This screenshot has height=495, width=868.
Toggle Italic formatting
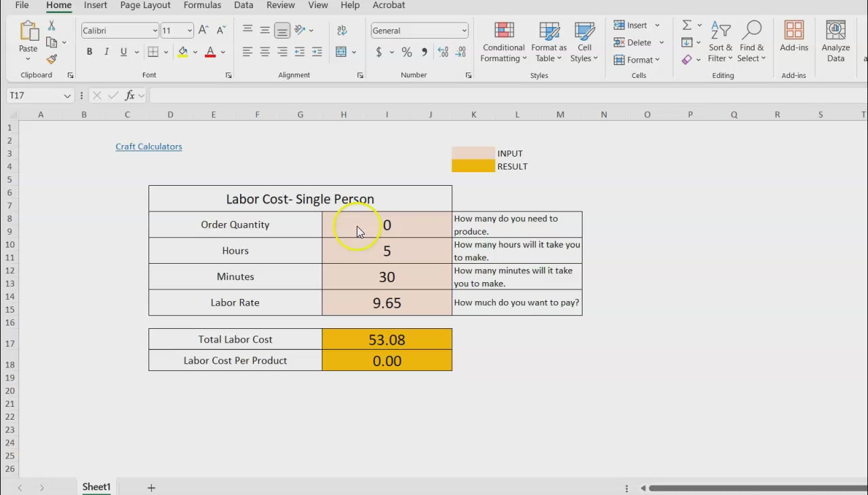point(106,52)
